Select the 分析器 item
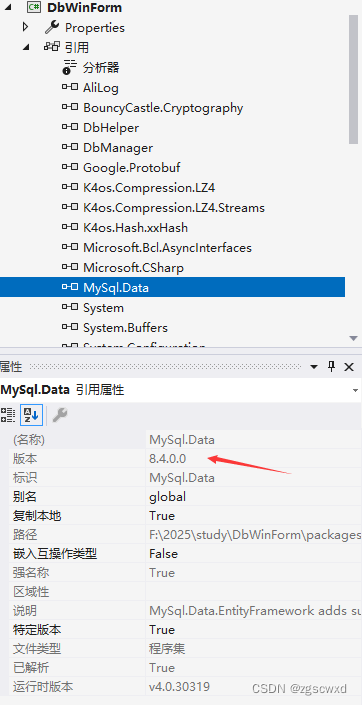362x705 pixels. [101, 68]
